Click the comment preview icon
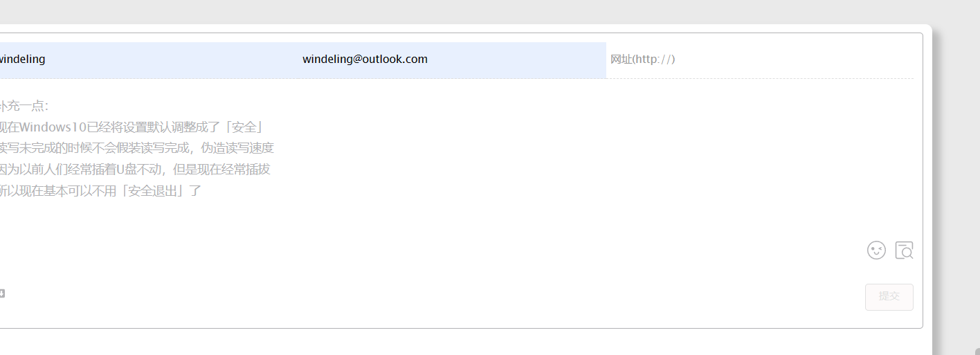980x355 pixels. pos(904,250)
